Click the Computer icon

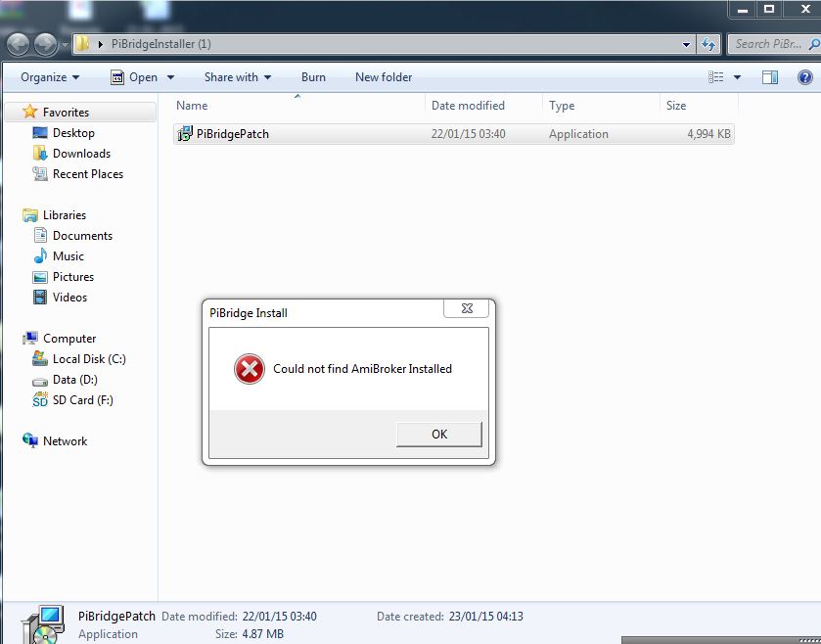[29, 338]
